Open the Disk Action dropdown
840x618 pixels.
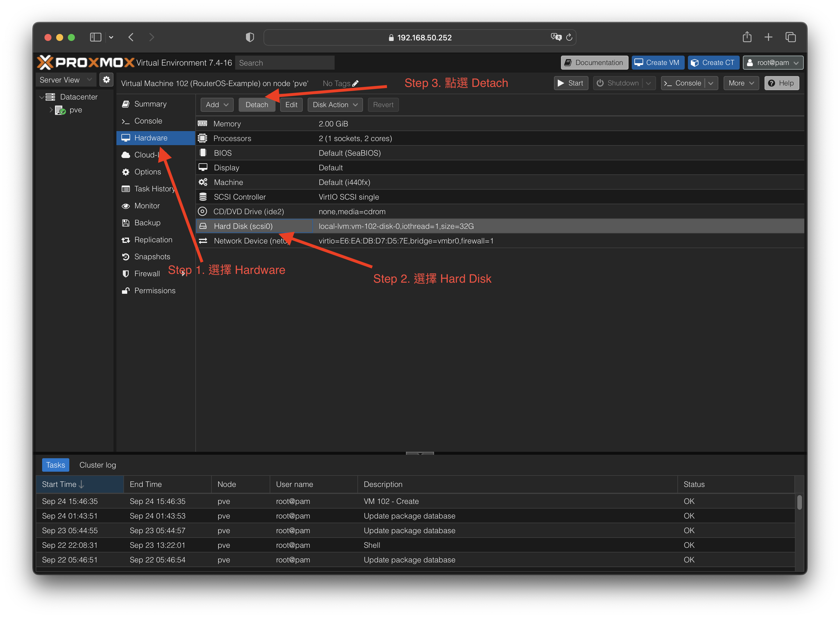335,105
